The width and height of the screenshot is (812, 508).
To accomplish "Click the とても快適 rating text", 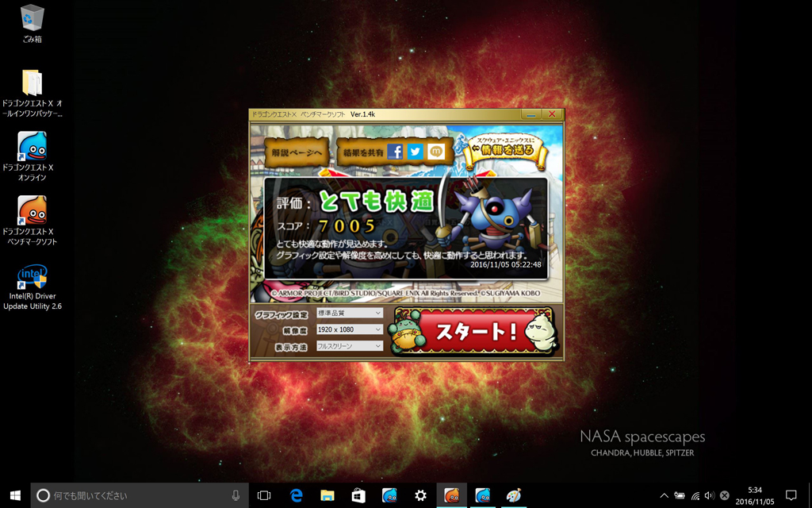I will pos(376,201).
